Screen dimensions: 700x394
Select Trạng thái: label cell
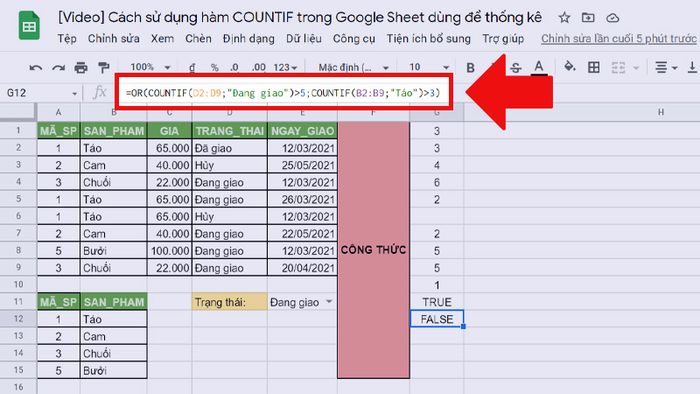229,302
